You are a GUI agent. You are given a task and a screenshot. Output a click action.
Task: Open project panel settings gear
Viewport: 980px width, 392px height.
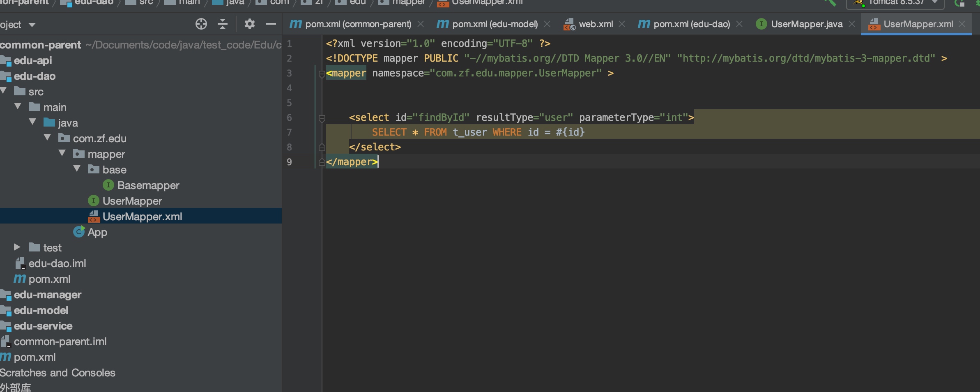tap(249, 24)
